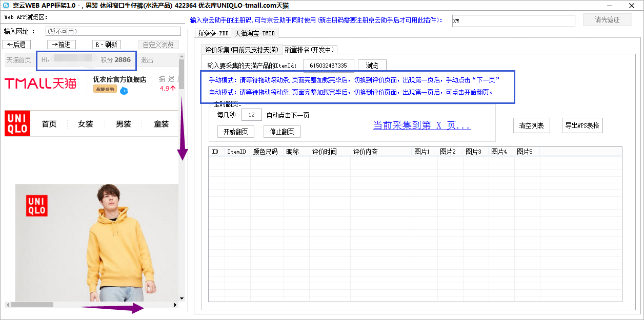Open the 天猫首页 link in browser pane
This screenshot has width=644, height=320.
point(18,60)
